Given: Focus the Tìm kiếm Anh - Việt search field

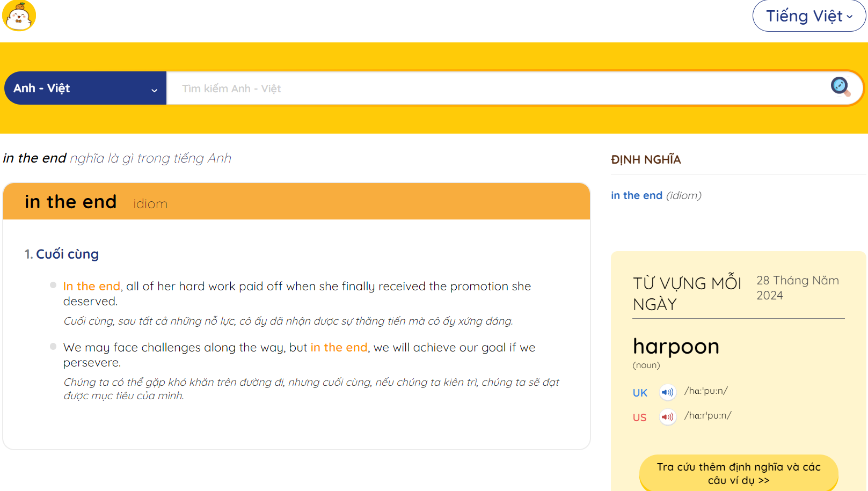Looking at the screenshot, I should [x=497, y=89].
